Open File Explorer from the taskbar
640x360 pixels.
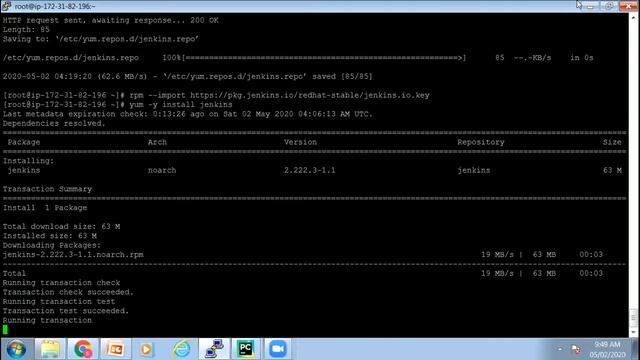pyautogui.click(x=50, y=349)
